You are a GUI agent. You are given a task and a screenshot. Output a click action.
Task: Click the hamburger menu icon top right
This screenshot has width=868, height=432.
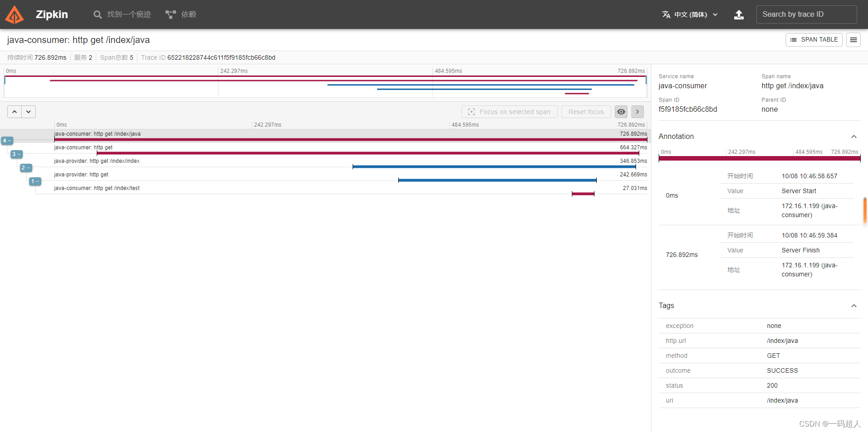point(854,40)
